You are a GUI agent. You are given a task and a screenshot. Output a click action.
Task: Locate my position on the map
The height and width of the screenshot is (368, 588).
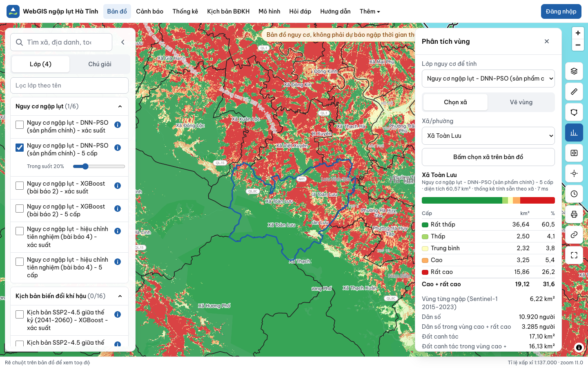tap(574, 173)
